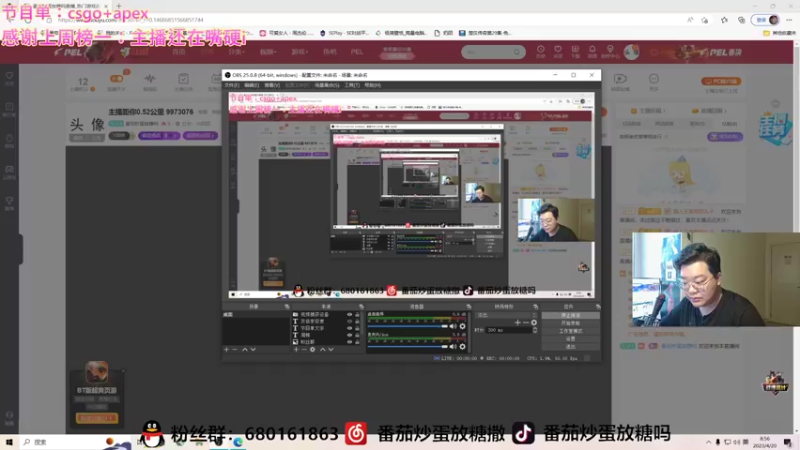
Task: Select the desktop scene in Scenes list
Action: coord(256,314)
